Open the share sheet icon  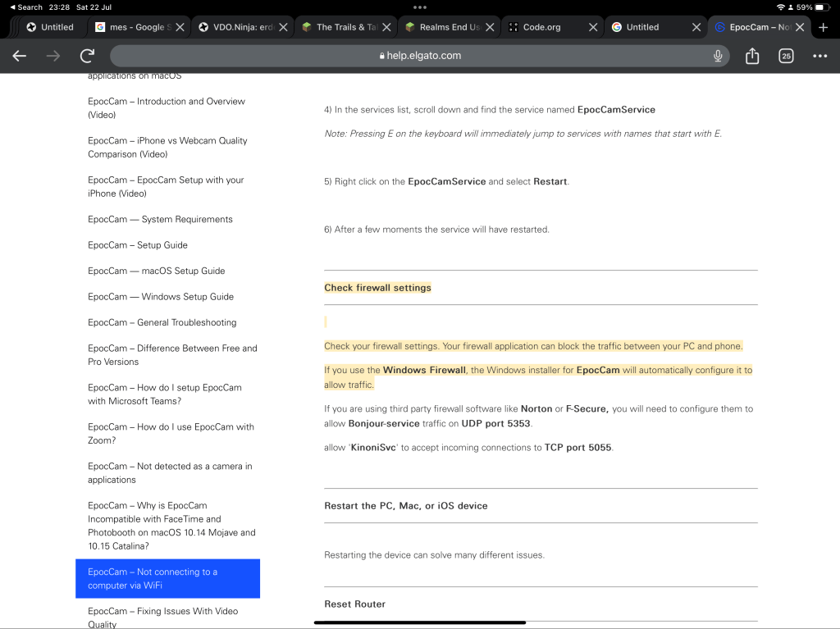pos(752,56)
